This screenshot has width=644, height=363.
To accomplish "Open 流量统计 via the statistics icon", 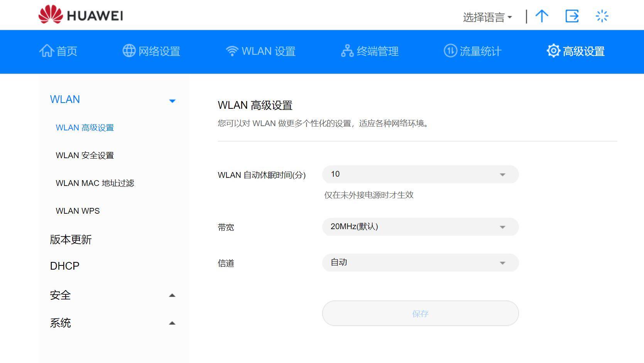I will 450,51.
